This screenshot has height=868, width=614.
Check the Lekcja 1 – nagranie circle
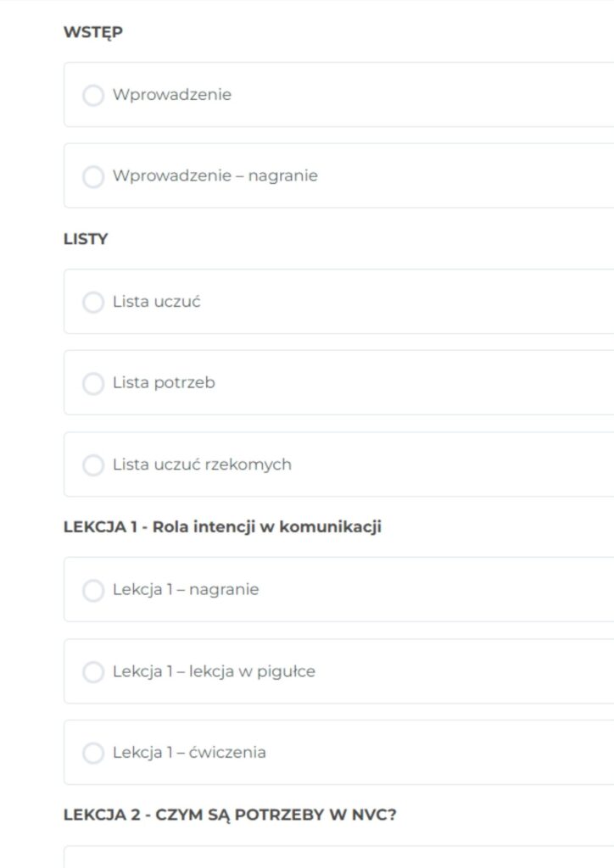[x=93, y=590]
